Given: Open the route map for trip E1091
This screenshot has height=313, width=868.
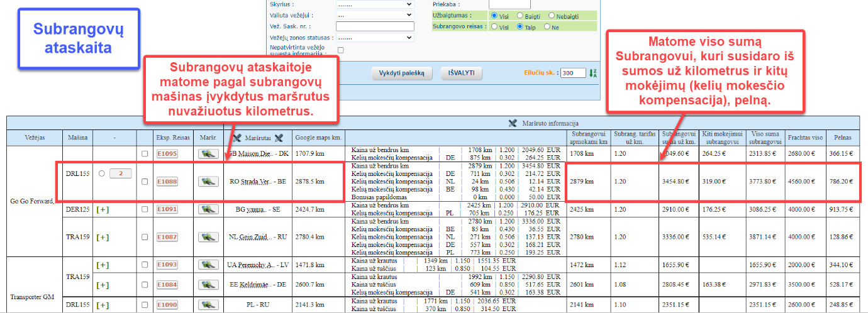Looking at the screenshot, I should tap(208, 210).
